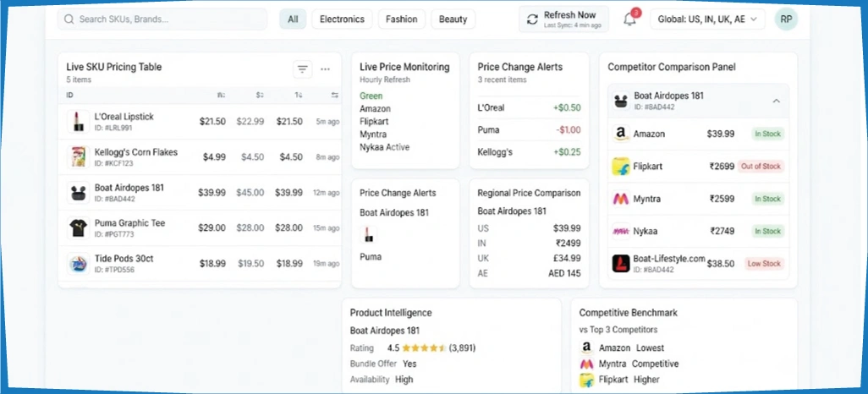Viewport: 868px width, 394px height.
Task: Click the Flipkart logo in comparison panel
Action: pos(621,167)
